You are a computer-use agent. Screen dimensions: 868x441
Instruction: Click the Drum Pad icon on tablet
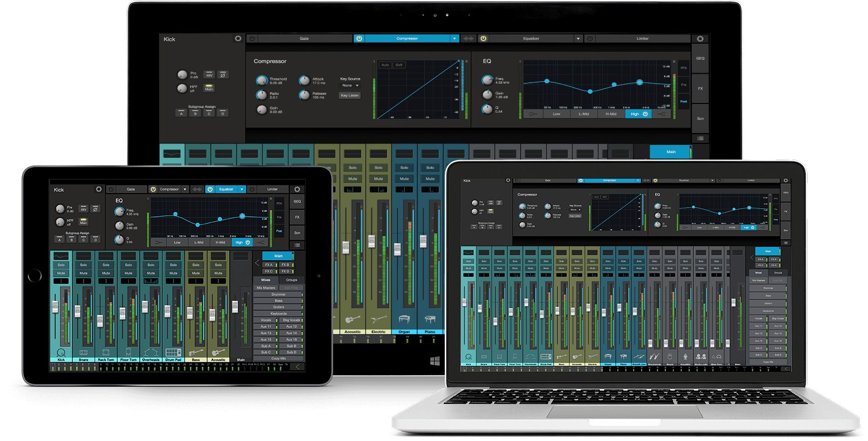(173, 352)
